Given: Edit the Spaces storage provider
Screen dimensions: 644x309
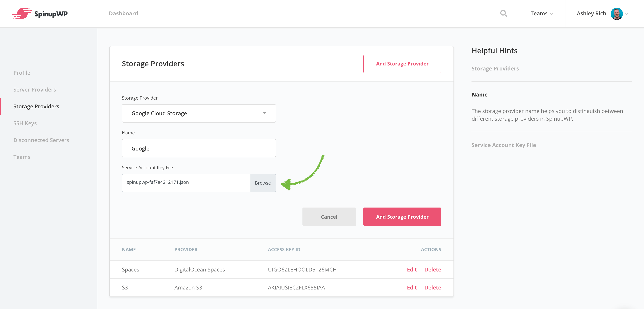Looking at the screenshot, I should click(412, 270).
